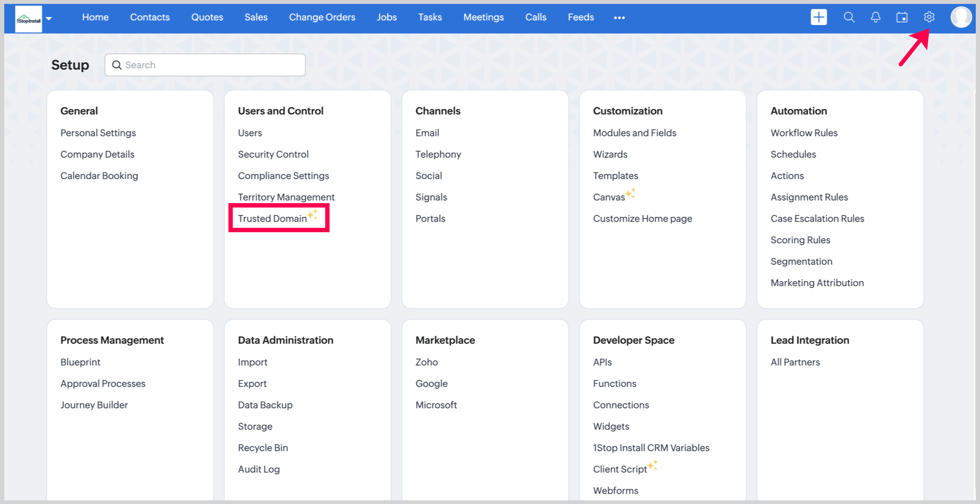Open Client Script in Developer Space
The height and width of the screenshot is (504, 980).
620,469
